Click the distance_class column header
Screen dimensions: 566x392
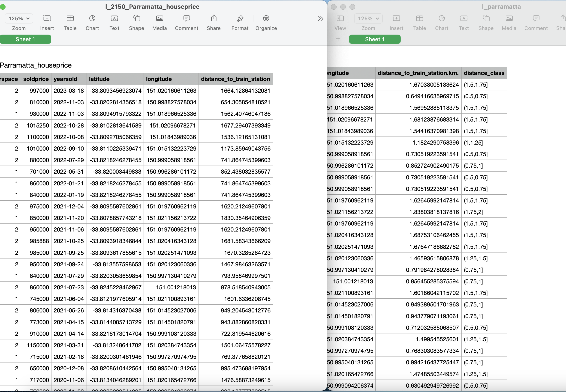coord(484,73)
